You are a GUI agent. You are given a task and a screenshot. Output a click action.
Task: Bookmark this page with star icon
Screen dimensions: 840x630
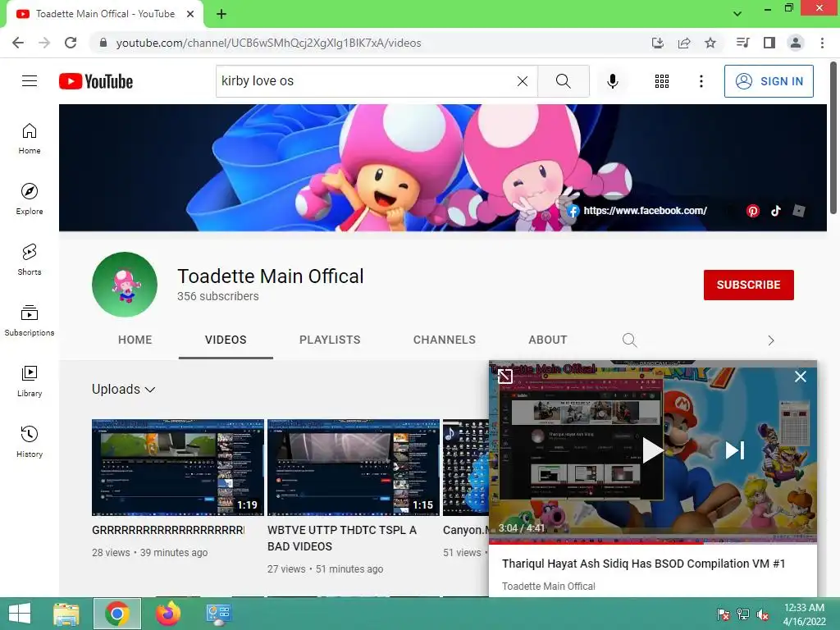(710, 43)
